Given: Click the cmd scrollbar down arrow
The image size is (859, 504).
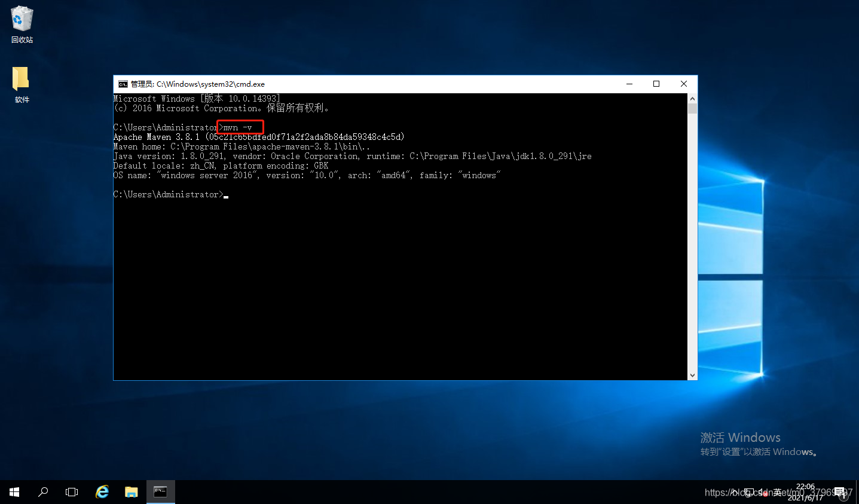Looking at the screenshot, I should click(x=692, y=375).
